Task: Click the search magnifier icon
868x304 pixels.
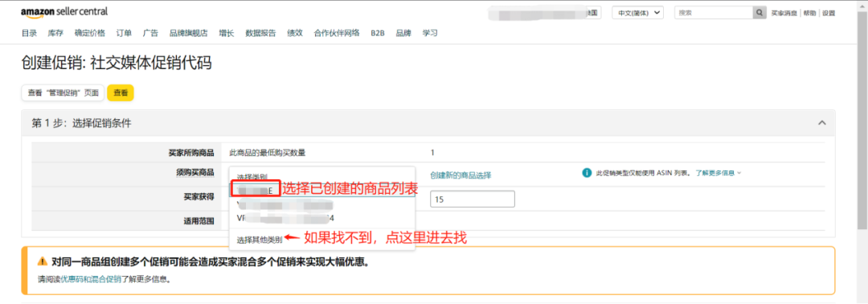Action: pyautogui.click(x=759, y=12)
